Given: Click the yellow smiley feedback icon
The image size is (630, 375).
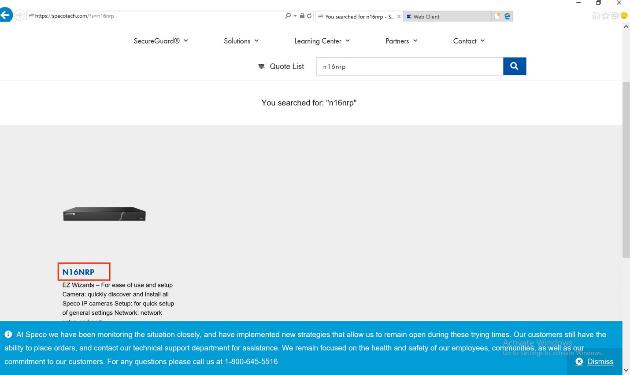Looking at the screenshot, I should coord(624,16).
